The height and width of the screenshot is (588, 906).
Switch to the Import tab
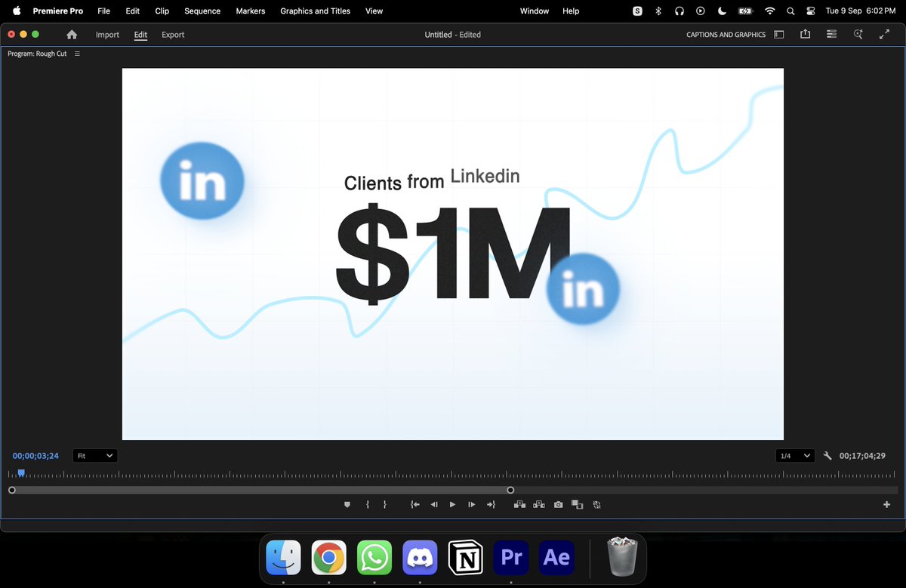(107, 35)
